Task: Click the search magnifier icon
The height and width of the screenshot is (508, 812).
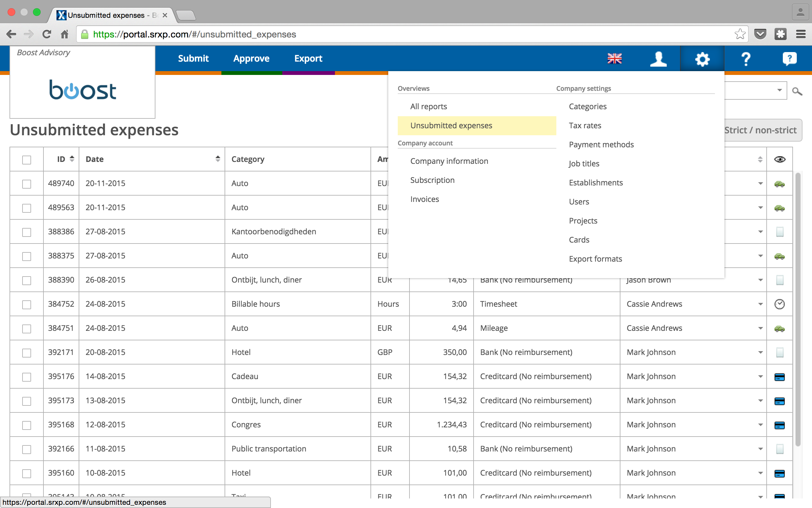Action: pyautogui.click(x=797, y=91)
